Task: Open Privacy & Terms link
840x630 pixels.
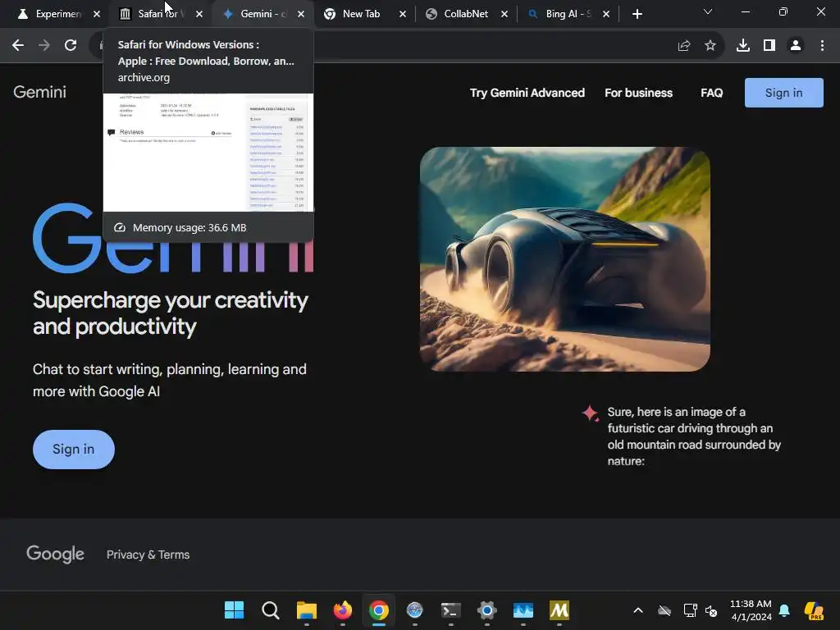Action: click(148, 555)
